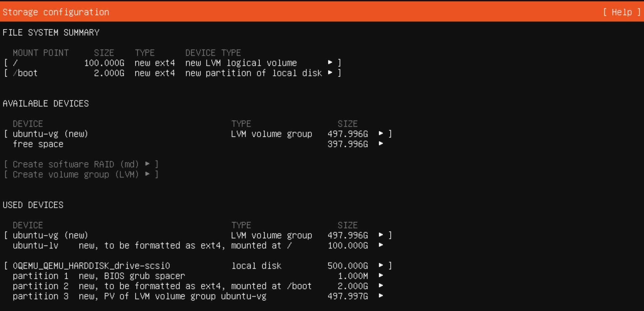Open the actions arrow for ubuntu-lv logical volume

coord(380,245)
